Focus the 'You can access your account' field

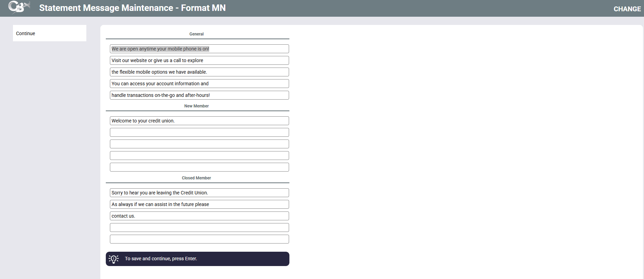point(199,84)
